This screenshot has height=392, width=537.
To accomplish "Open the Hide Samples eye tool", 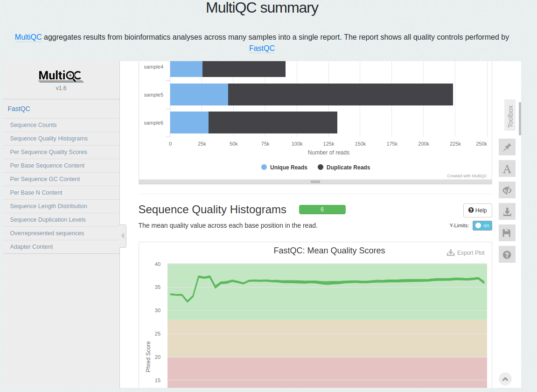I will [x=507, y=190].
